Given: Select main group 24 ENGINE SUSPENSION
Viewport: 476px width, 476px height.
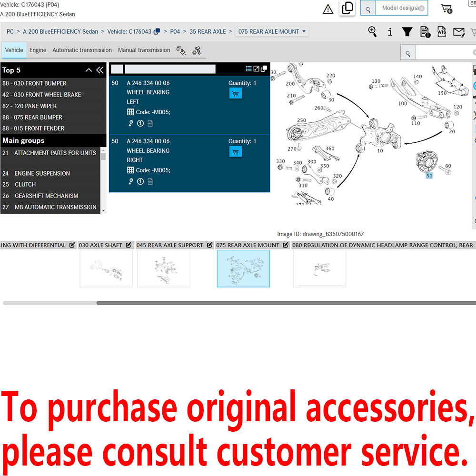Looking at the screenshot, I should (x=50, y=173).
